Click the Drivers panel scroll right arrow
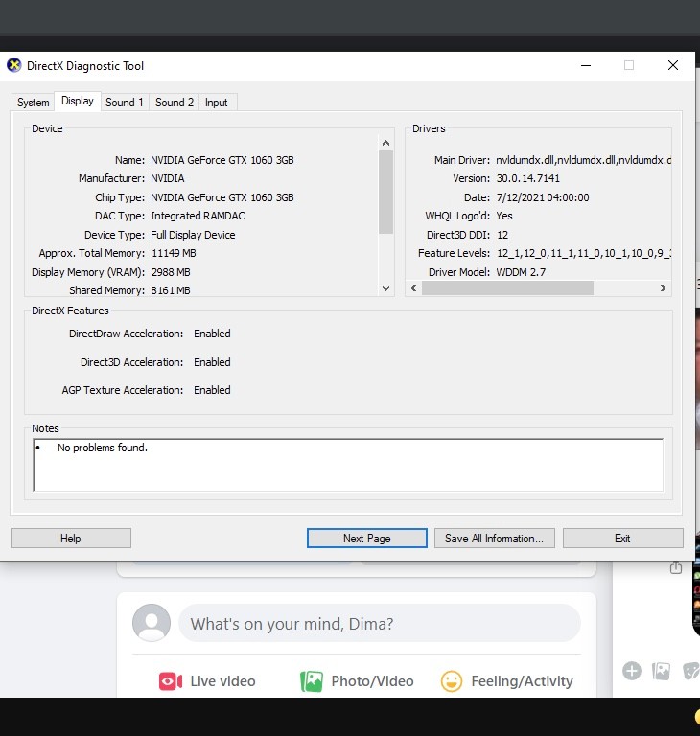This screenshot has height=736, width=700. coord(664,287)
